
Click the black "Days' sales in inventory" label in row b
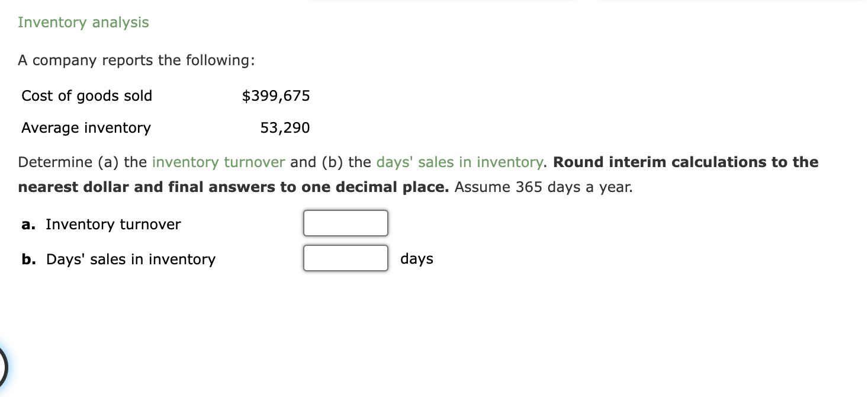click(131, 260)
